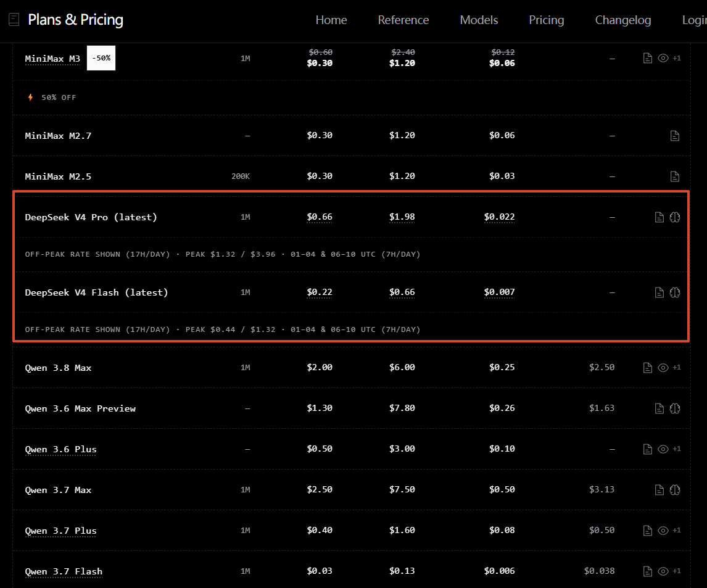Click the orange lightning bolt beside 50% OFF
Viewport: 707px width, 588px height.
[30, 97]
